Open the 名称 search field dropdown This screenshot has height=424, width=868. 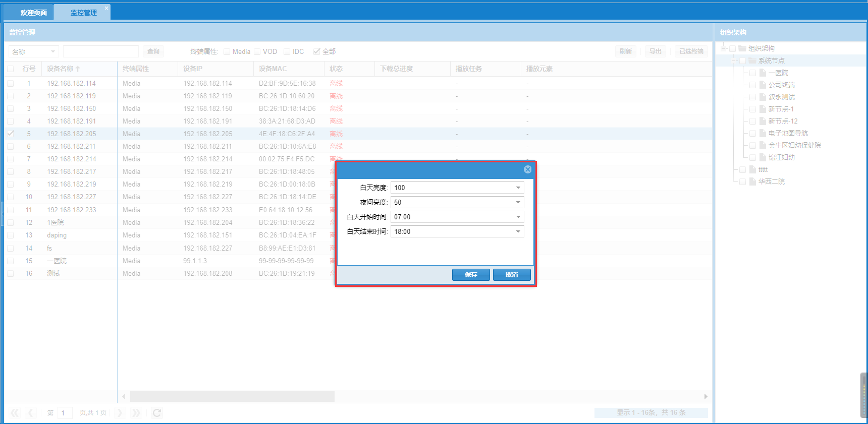[53, 51]
